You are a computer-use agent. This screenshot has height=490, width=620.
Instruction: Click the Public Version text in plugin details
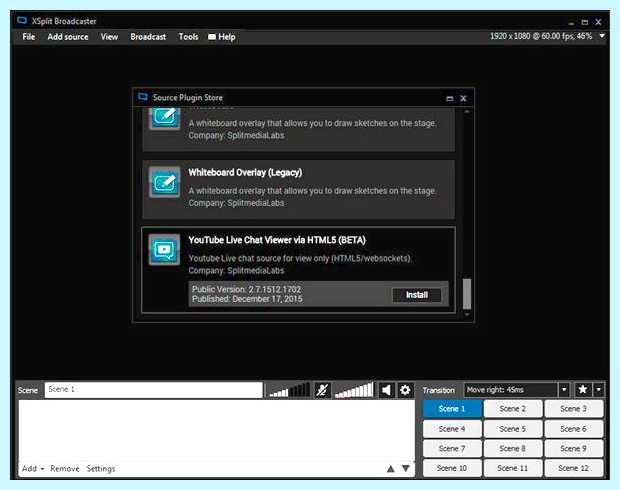tap(246, 289)
